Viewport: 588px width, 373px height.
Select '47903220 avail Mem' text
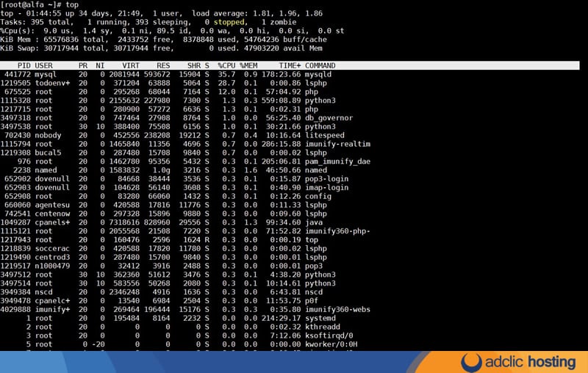283,48
